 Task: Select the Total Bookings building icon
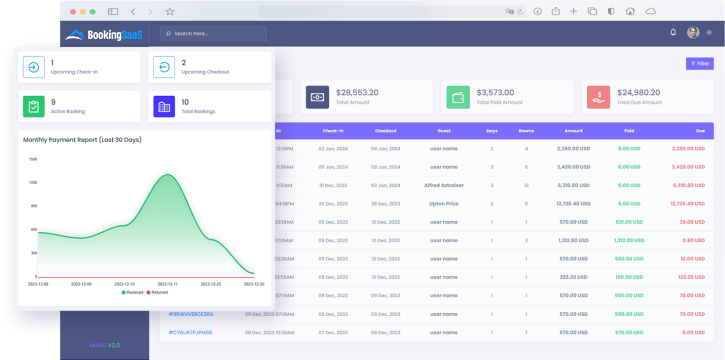[164, 106]
